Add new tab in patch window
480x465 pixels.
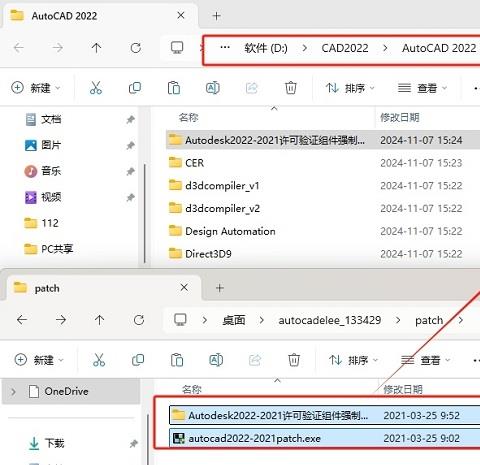(220, 288)
